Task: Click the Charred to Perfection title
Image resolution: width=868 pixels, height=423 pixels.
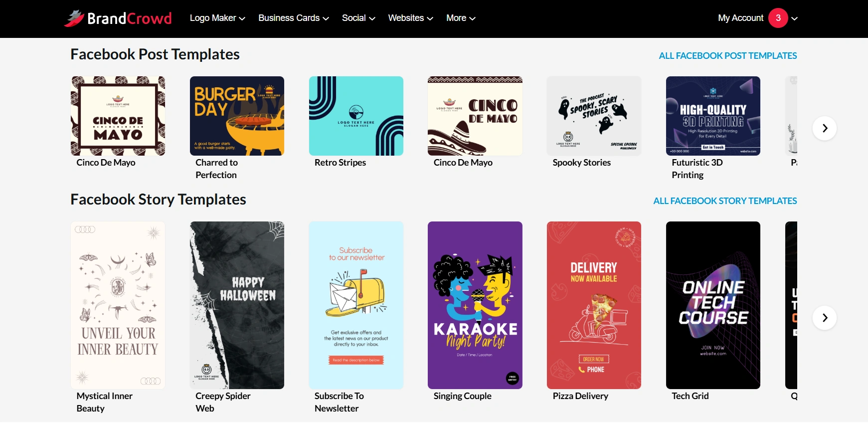Action: pos(216,169)
